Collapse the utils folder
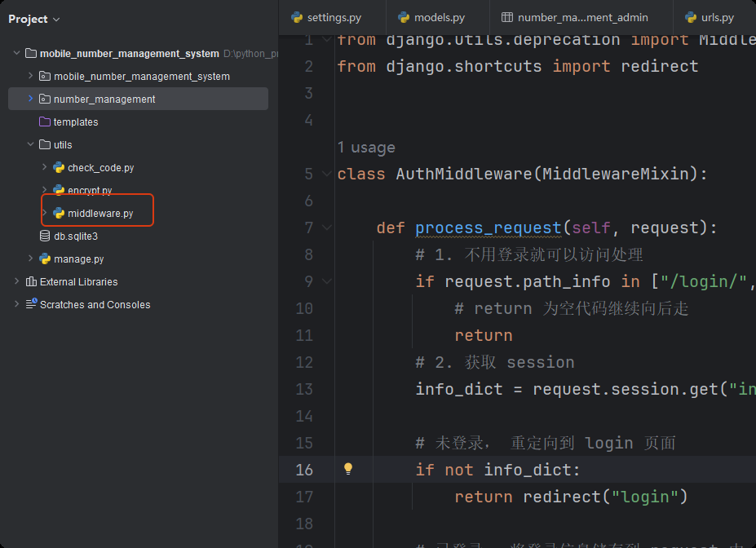 pos(30,144)
